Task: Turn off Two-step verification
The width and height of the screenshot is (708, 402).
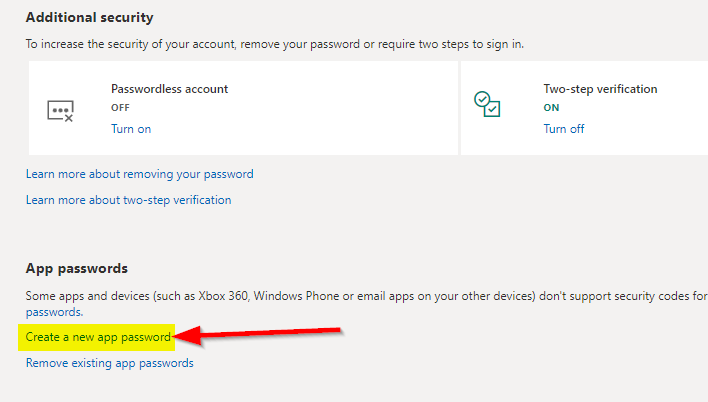Action: click(x=564, y=129)
